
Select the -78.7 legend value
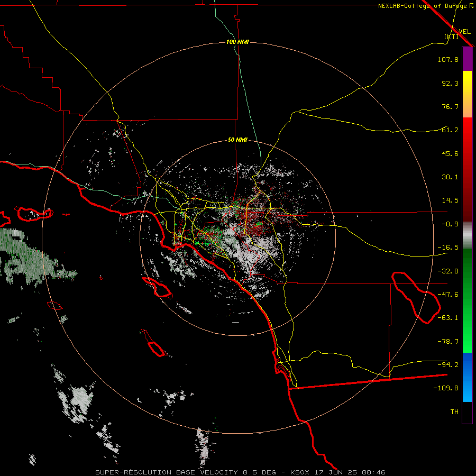click(x=448, y=342)
